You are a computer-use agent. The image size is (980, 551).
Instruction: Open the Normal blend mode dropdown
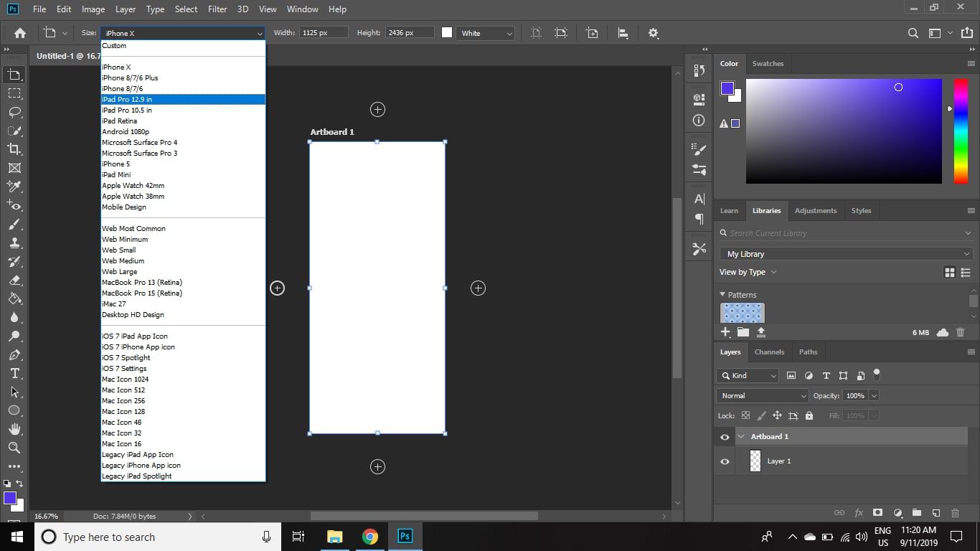[x=763, y=395]
